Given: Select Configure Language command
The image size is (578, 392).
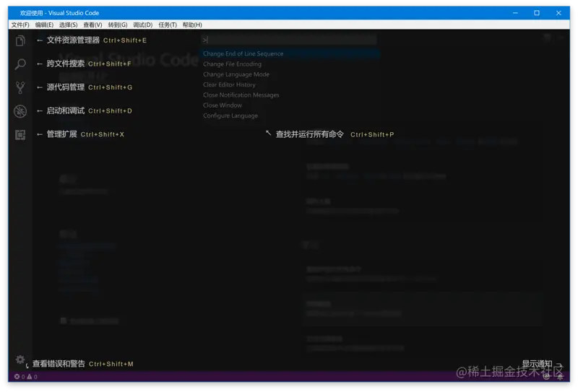Looking at the screenshot, I should pyautogui.click(x=290, y=116).
